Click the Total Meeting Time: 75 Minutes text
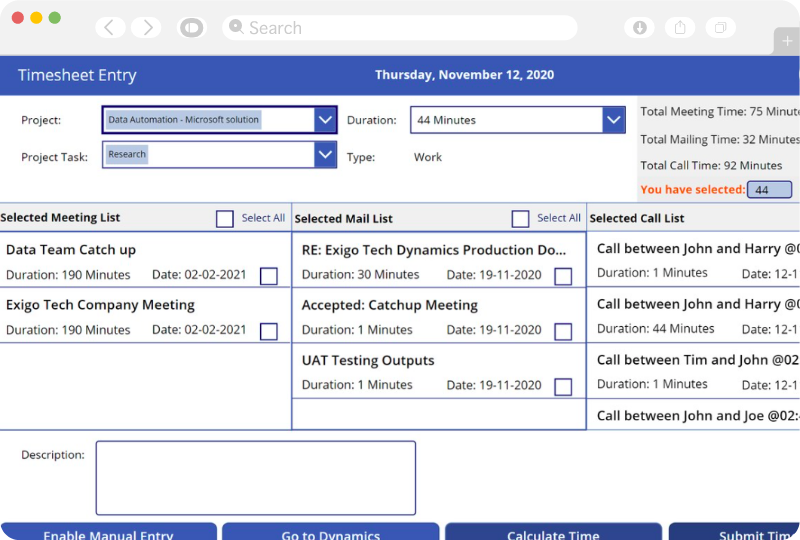Image resolution: width=800 pixels, height=540 pixels. coord(720,111)
